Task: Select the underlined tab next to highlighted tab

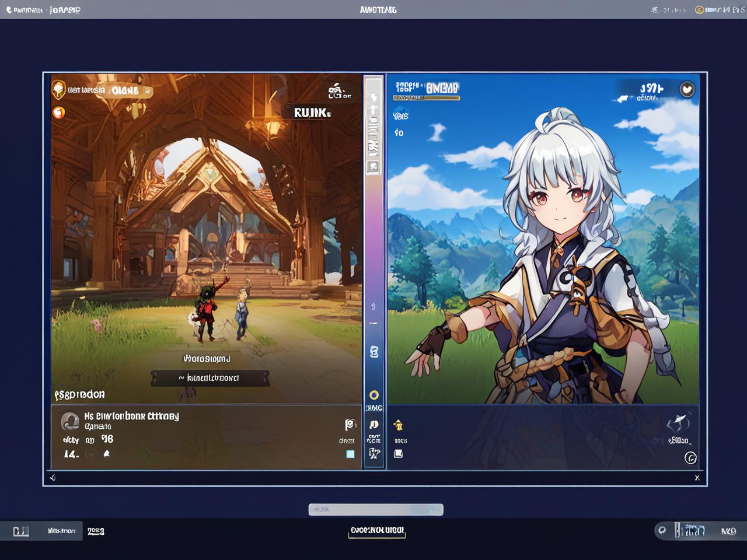Action: (x=96, y=531)
